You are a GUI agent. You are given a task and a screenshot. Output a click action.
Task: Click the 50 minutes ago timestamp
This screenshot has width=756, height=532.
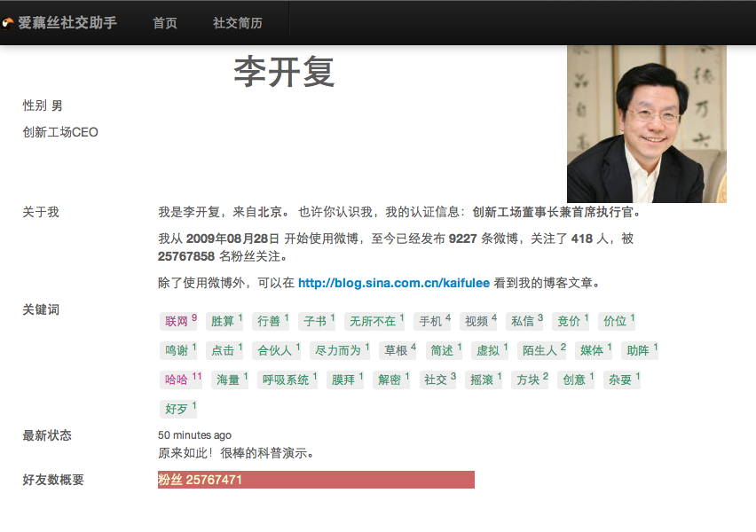[x=195, y=435]
